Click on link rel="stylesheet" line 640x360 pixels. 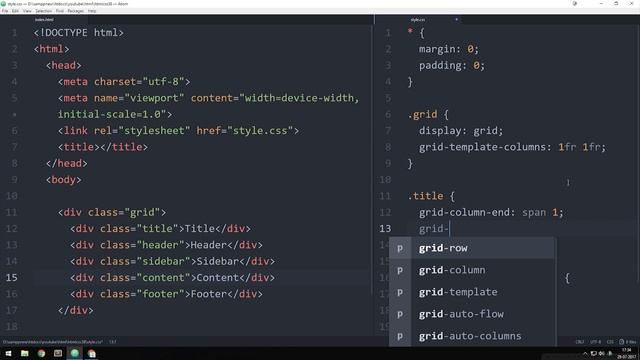pyautogui.click(x=178, y=131)
